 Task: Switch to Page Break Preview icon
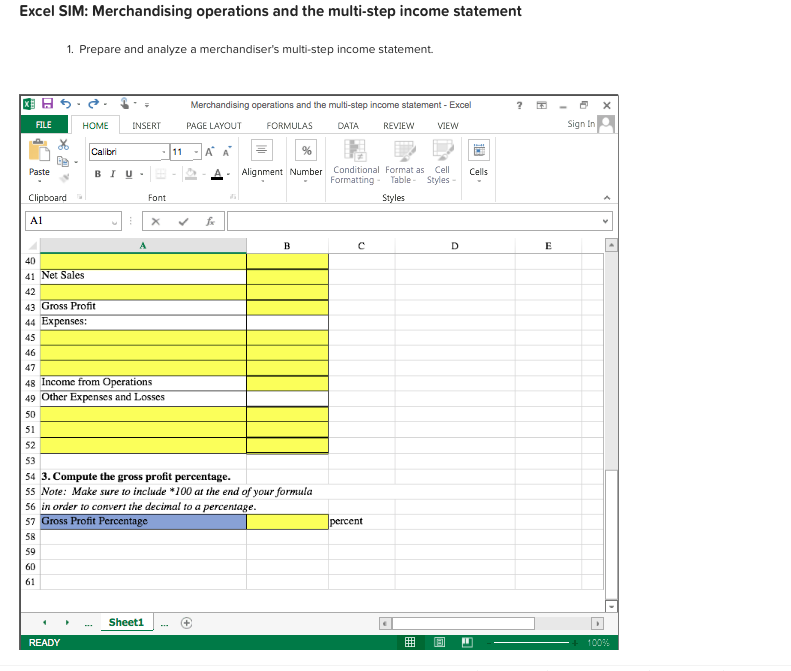point(467,642)
